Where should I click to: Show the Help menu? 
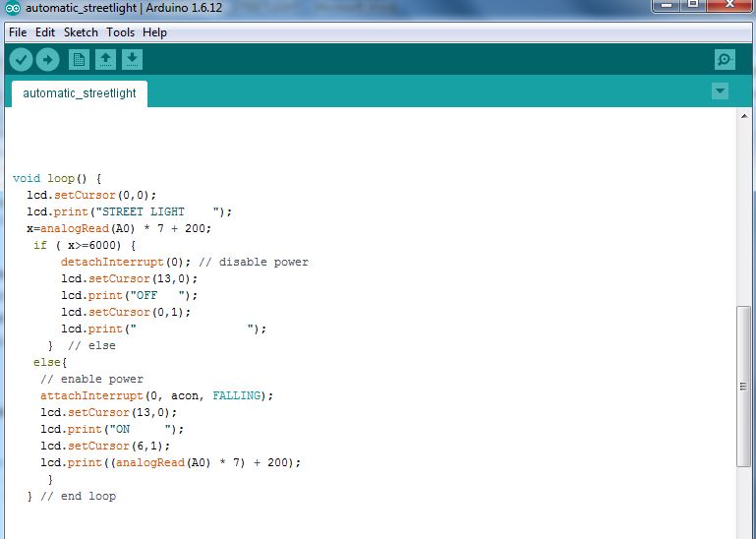154,32
